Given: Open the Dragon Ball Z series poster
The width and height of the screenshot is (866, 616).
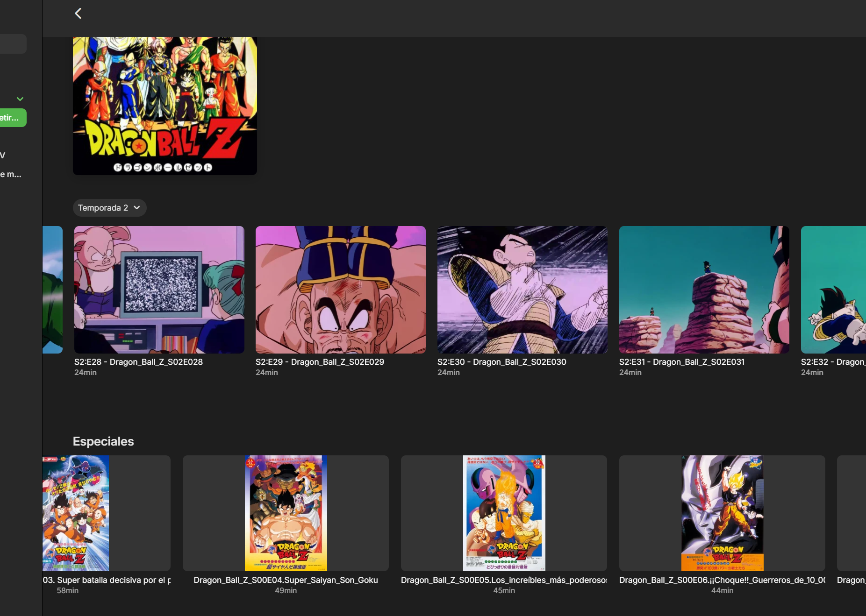Looking at the screenshot, I should 165,106.
